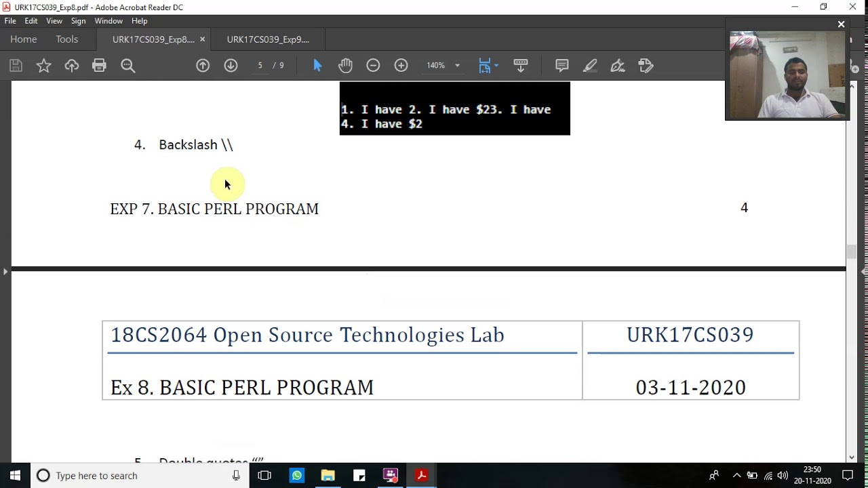Viewport: 868px width, 488px height.
Task: Open the View menu
Action: (x=54, y=21)
